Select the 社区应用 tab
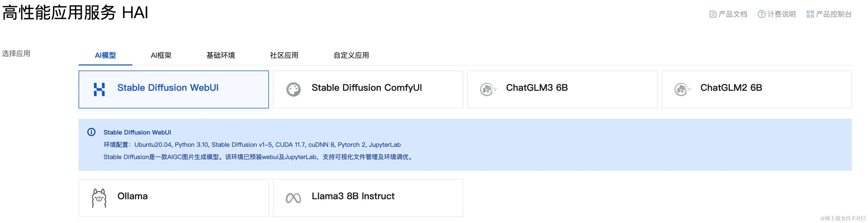The width and height of the screenshot is (868, 223). click(284, 55)
